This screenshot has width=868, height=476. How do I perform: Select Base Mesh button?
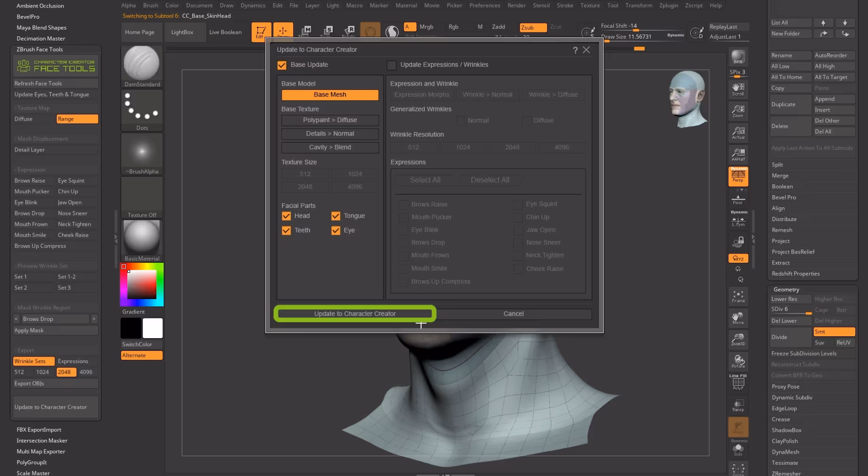pyautogui.click(x=330, y=95)
